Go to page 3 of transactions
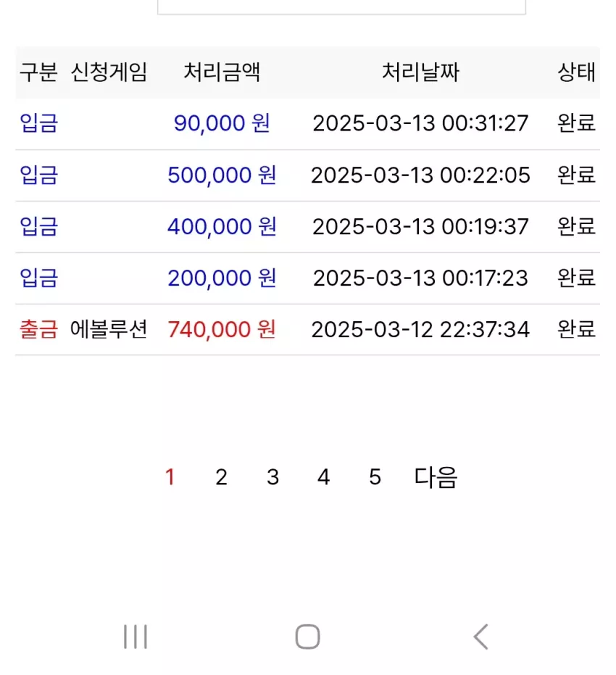 (x=272, y=477)
